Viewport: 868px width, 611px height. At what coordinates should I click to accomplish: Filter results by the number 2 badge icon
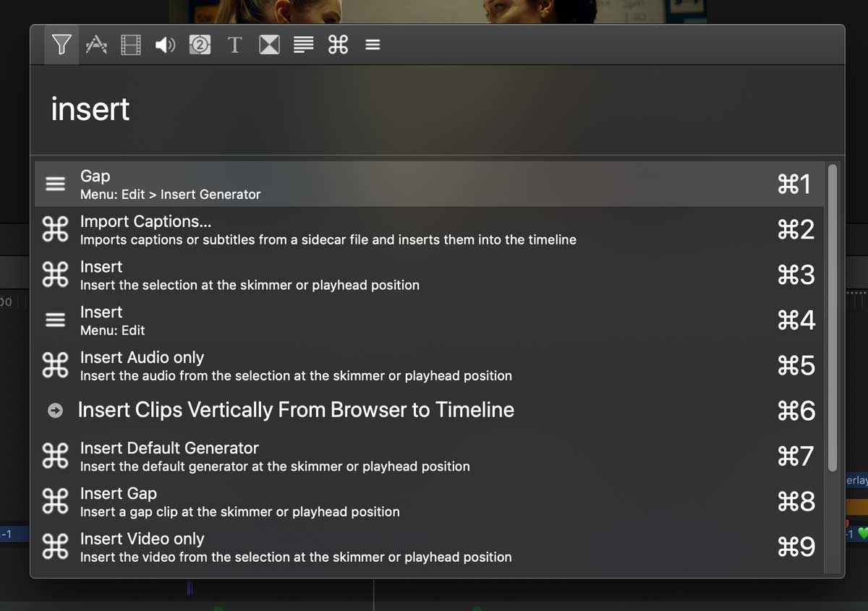(x=200, y=45)
